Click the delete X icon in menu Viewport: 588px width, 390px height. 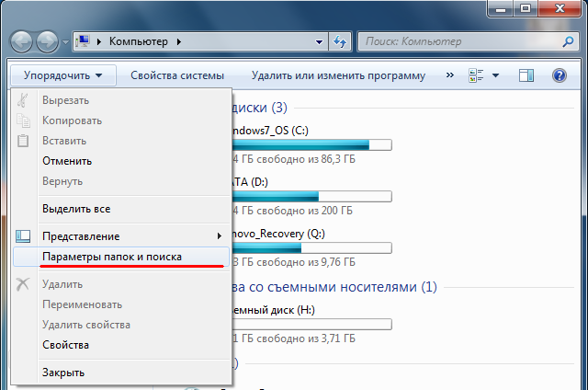pos(22,284)
